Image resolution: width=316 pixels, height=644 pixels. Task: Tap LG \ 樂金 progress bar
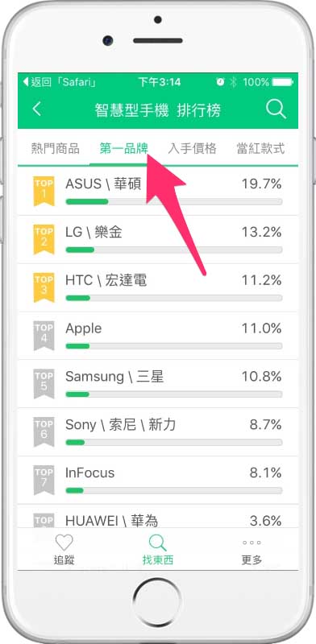tap(174, 250)
